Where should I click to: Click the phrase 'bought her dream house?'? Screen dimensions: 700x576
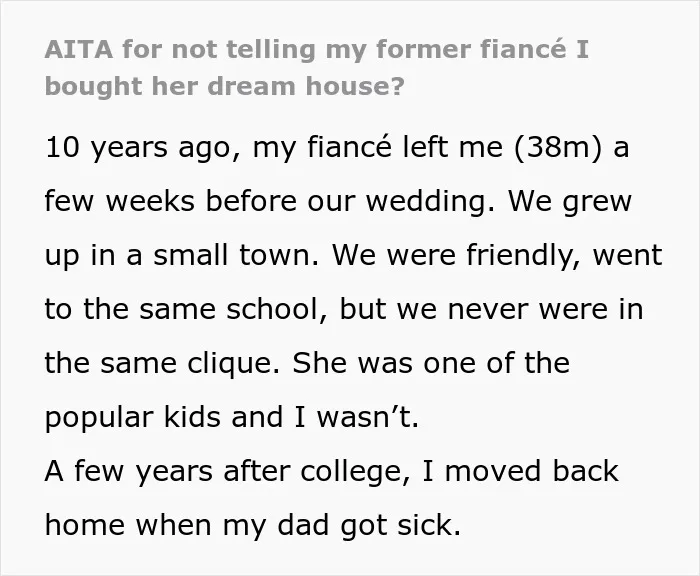tap(225, 86)
